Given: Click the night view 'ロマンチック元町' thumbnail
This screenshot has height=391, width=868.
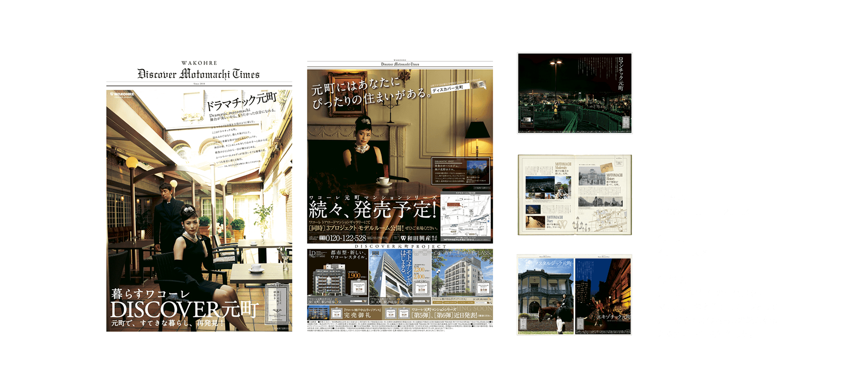Looking at the screenshot, I should click(x=574, y=93).
